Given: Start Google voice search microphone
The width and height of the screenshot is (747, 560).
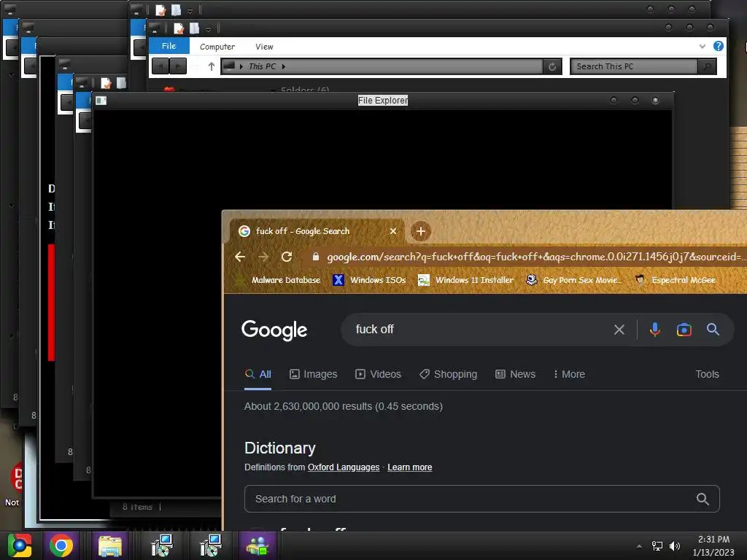Looking at the screenshot, I should coord(655,330).
